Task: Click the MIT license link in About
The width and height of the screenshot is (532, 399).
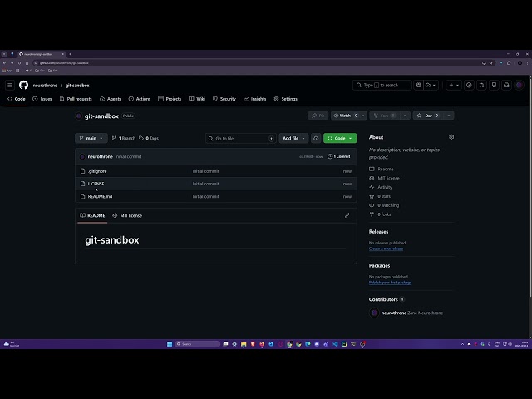Action: [x=384, y=178]
